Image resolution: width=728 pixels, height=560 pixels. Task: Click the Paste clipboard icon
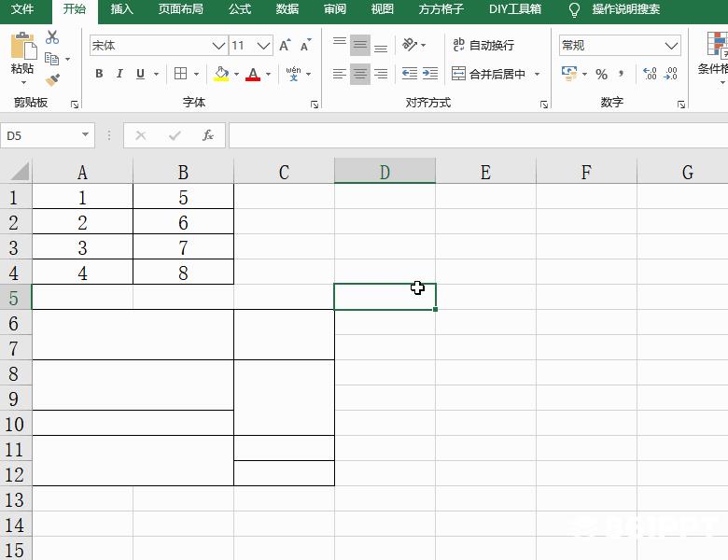tap(22, 46)
